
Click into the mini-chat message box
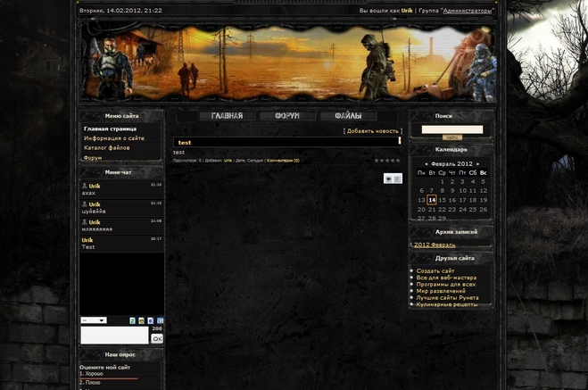(x=115, y=335)
